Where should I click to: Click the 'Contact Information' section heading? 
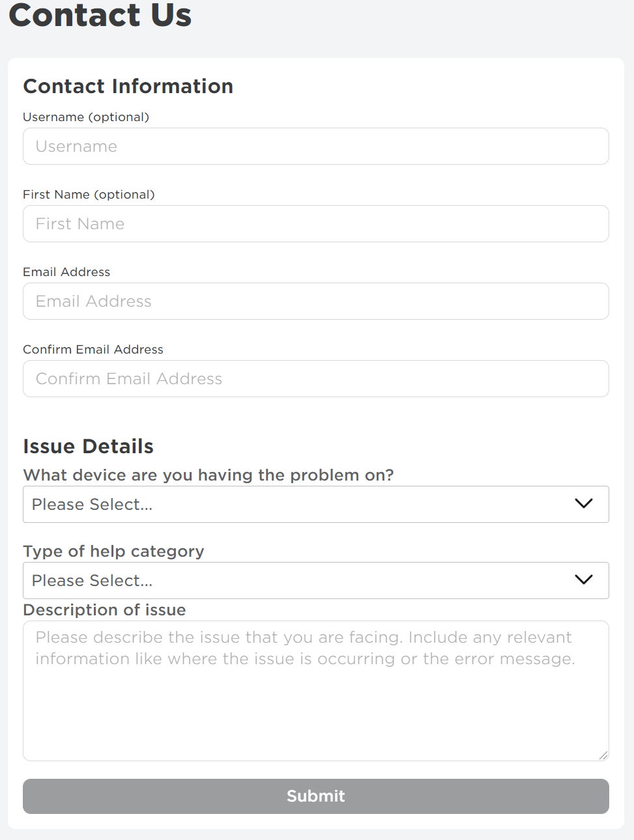pos(128,87)
